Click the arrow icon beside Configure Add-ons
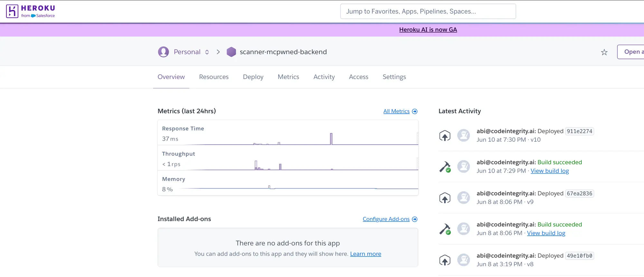Viewport: 644px width, 277px height. pyautogui.click(x=415, y=219)
